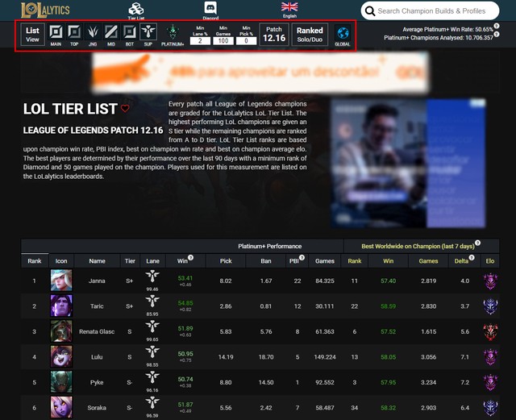This screenshot has height=420, width=516.
Task: Open the Discord icon link
Action: (x=210, y=8)
